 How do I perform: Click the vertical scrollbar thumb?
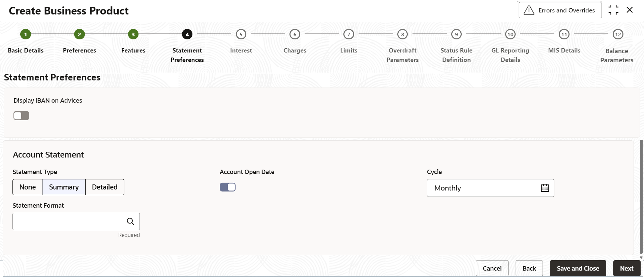pyautogui.click(x=641, y=197)
